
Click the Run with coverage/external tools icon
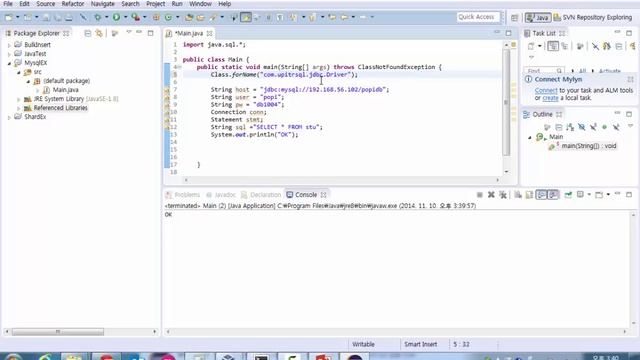(135, 17)
